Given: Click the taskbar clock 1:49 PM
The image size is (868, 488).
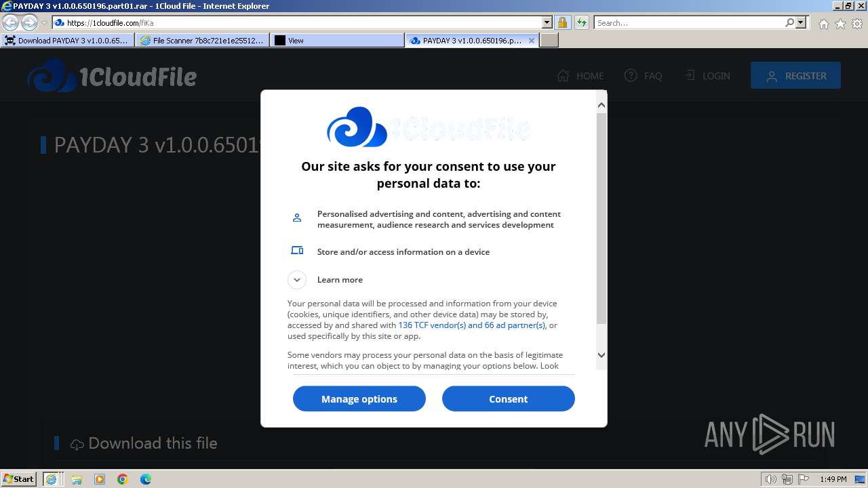Looking at the screenshot, I should click(x=833, y=479).
